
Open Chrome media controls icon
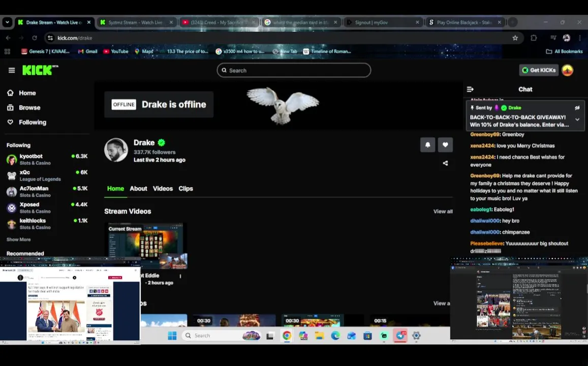click(x=553, y=38)
